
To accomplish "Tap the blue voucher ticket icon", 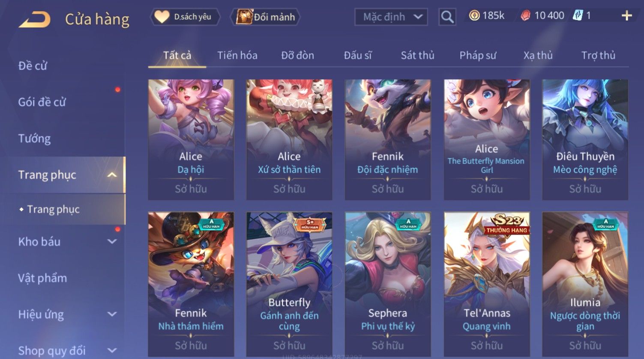I will tap(578, 16).
